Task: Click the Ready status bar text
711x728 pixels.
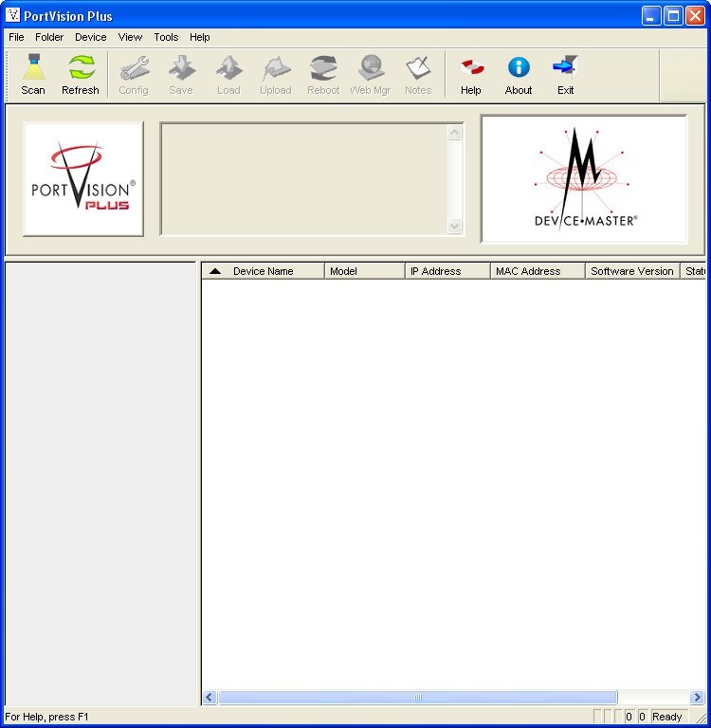Action: click(x=666, y=717)
